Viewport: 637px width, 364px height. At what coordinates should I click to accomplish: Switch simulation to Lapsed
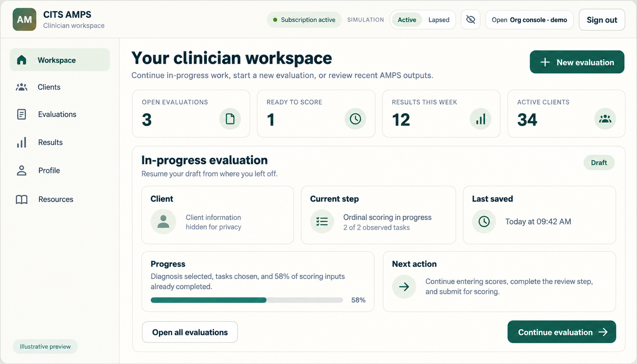[x=439, y=20]
